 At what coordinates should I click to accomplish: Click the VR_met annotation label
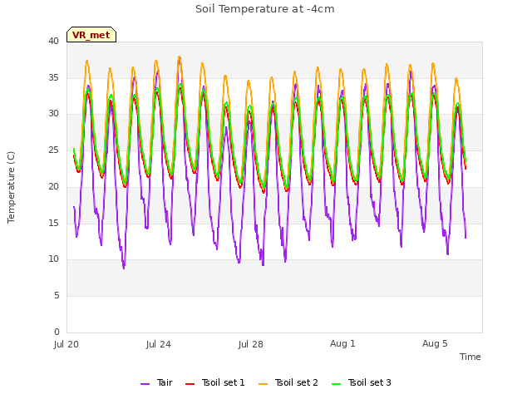click(91, 35)
